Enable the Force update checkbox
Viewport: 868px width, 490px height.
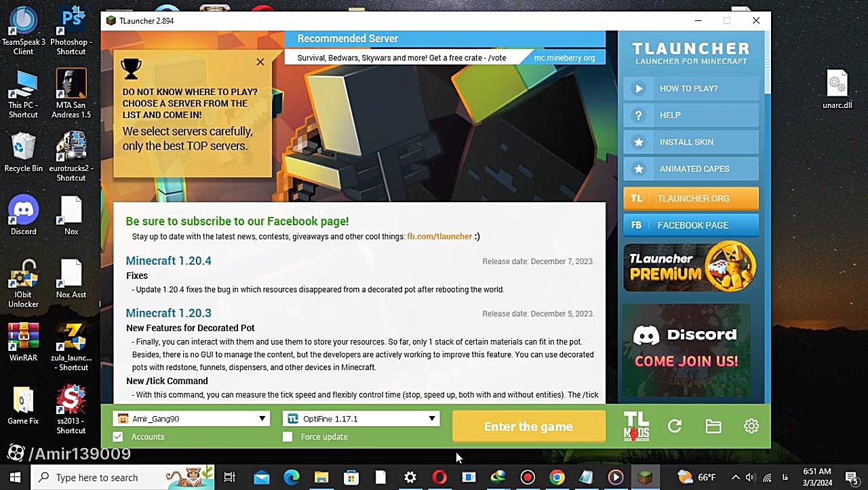[x=288, y=437]
